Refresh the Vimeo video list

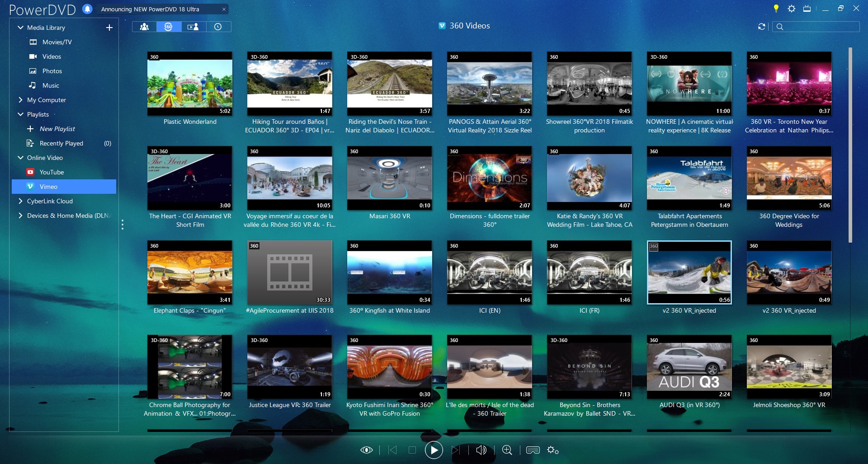coord(761,27)
